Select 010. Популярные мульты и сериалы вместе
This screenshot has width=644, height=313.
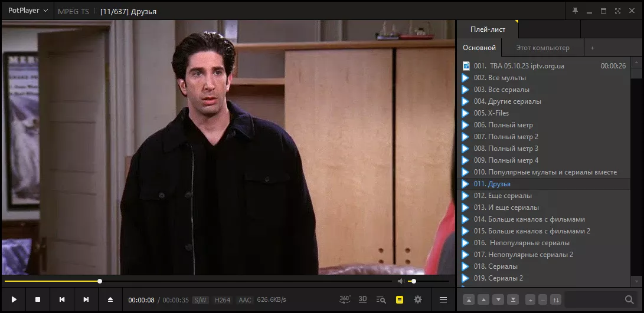pyautogui.click(x=544, y=172)
